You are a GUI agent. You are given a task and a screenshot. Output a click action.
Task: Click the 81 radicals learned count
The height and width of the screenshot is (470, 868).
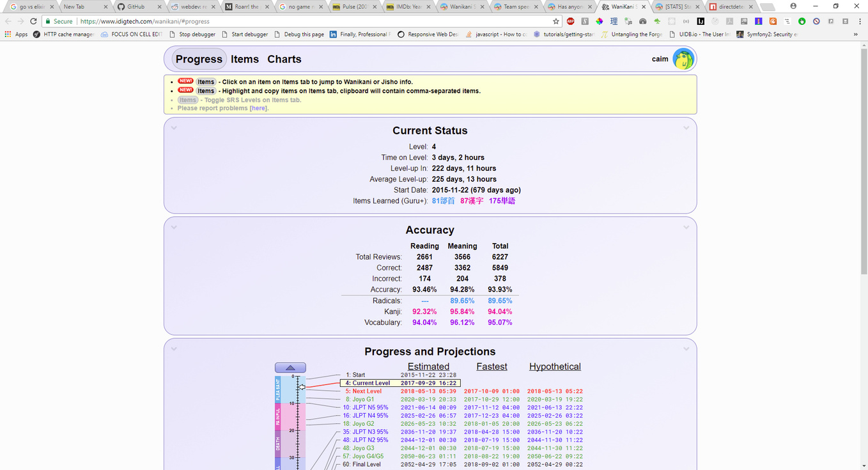444,201
